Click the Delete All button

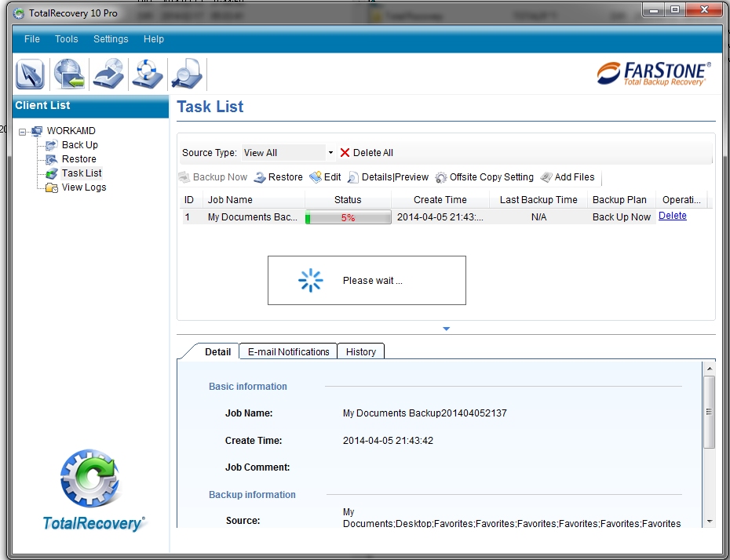click(366, 153)
